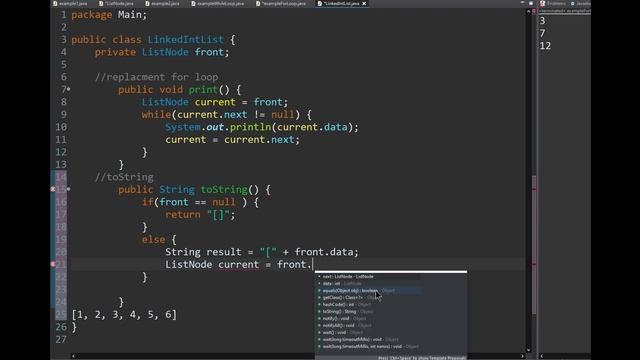Open the exampleWhileLoop.java editor tab
The height and width of the screenshot is (360, 640).
click(218, 3)
